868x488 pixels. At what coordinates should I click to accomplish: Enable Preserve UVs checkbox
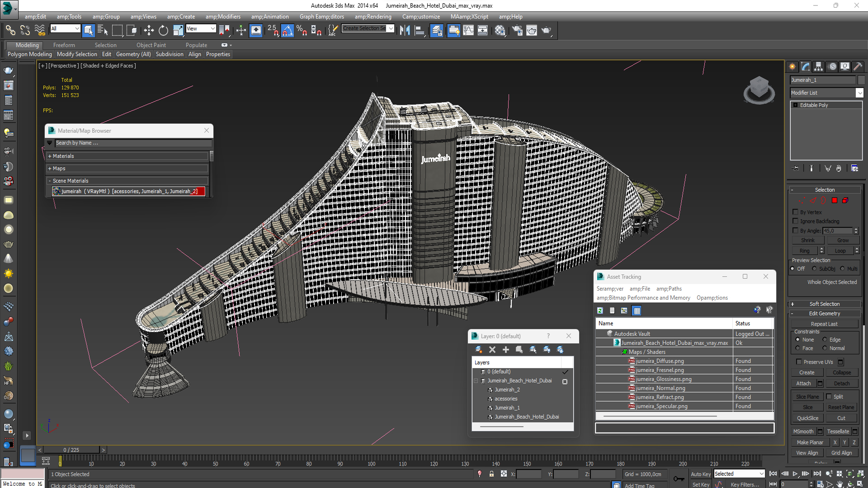pos(799,362)
